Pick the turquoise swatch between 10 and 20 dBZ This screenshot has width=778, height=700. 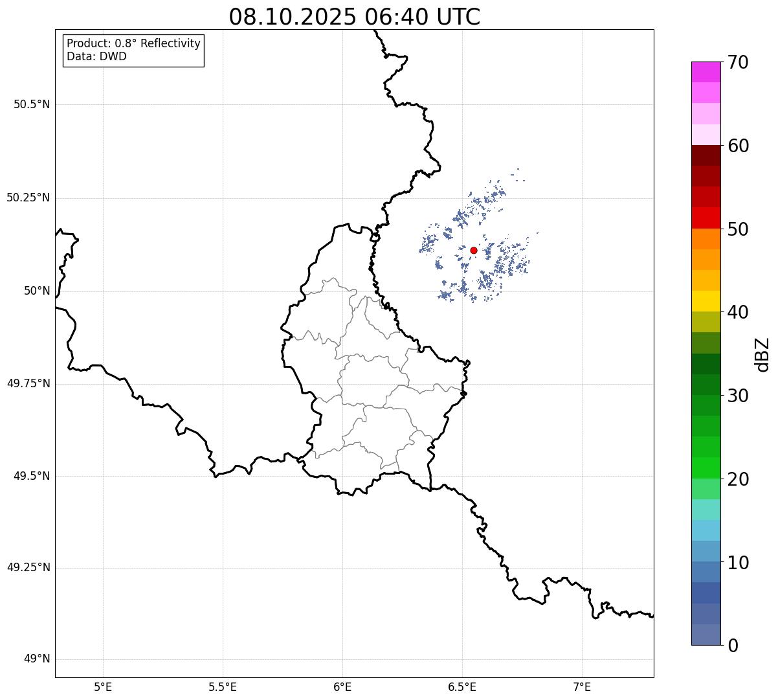coord(706,510)
